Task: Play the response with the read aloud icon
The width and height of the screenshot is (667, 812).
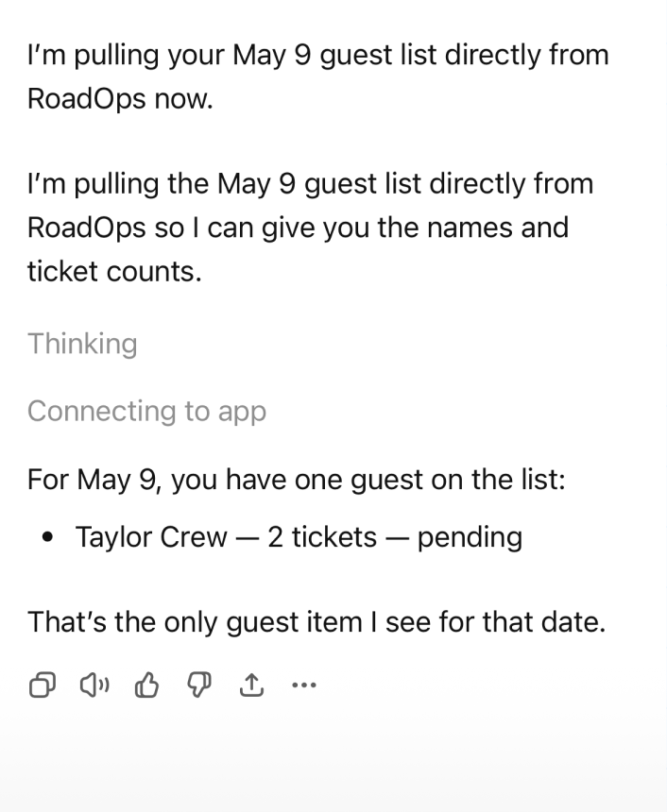Action: coord(94,686)
